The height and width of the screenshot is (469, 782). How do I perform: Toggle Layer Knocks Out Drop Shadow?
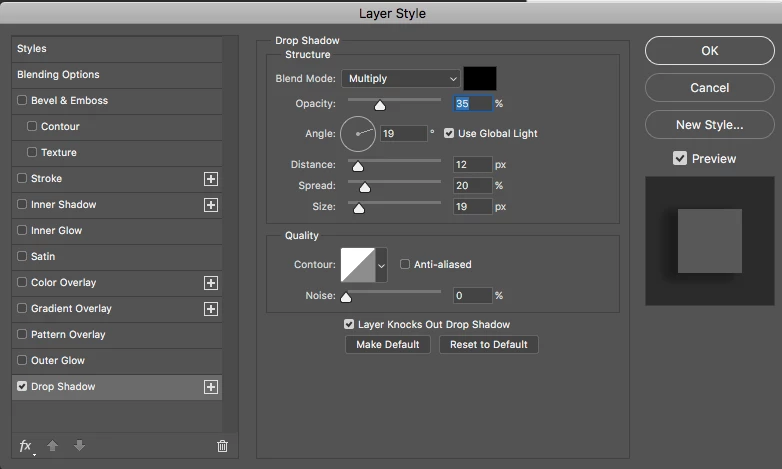[x=349, y=324]
